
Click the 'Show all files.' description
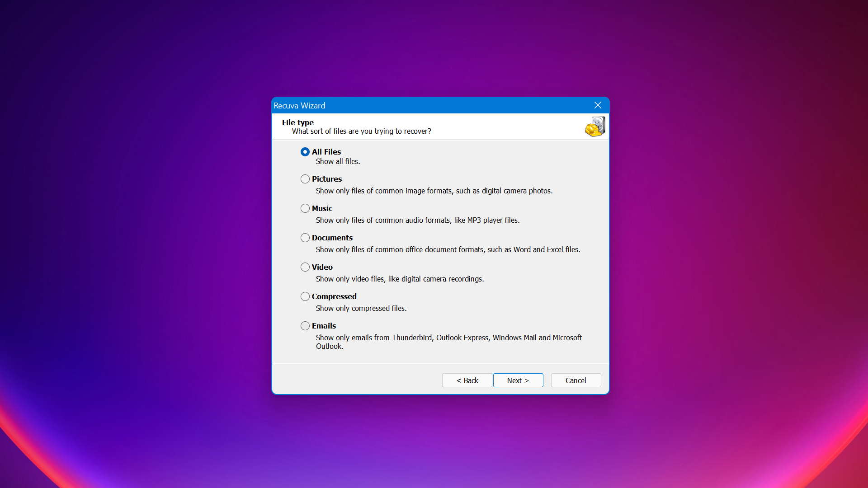tap(338, 162)
